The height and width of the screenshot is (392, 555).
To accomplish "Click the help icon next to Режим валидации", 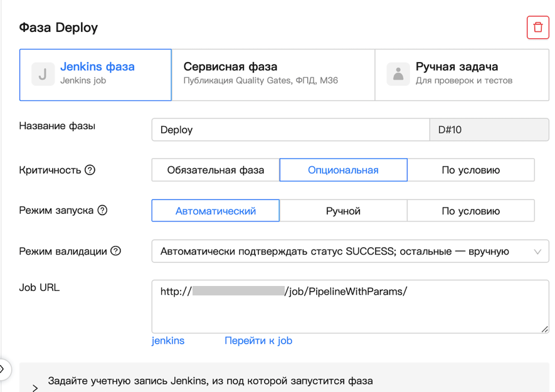I will [x=115, y=251].
